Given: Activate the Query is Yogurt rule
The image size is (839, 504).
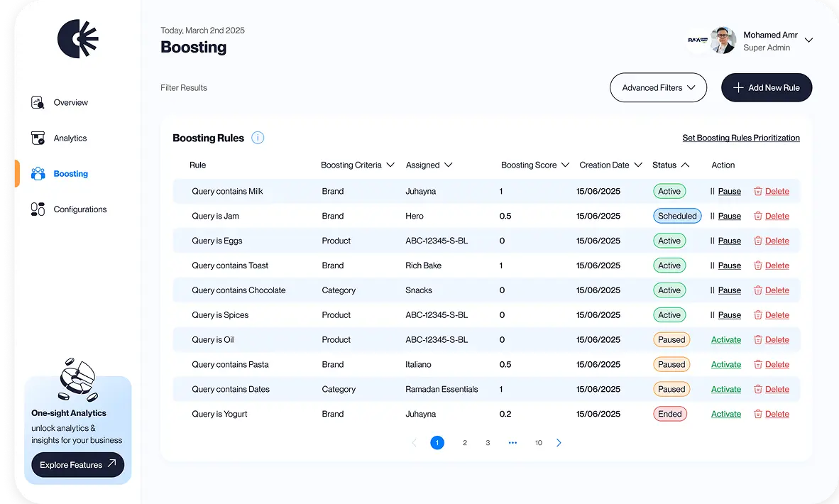Looking at the screenshot, I should [725, 414].
